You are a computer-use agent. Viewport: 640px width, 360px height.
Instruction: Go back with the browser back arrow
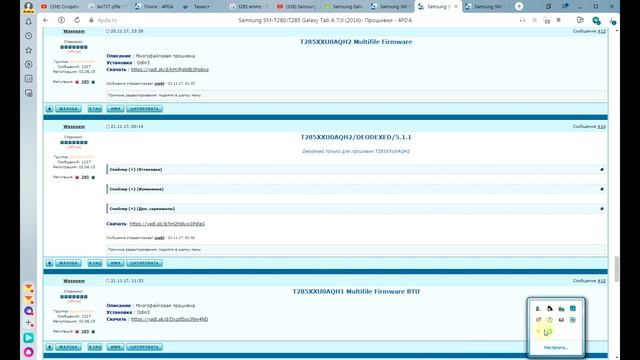pyautogui.click(x=46, y=20)
